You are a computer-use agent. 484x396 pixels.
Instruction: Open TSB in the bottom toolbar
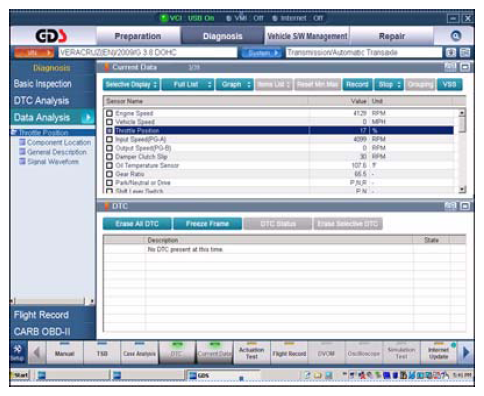(102, 353)
